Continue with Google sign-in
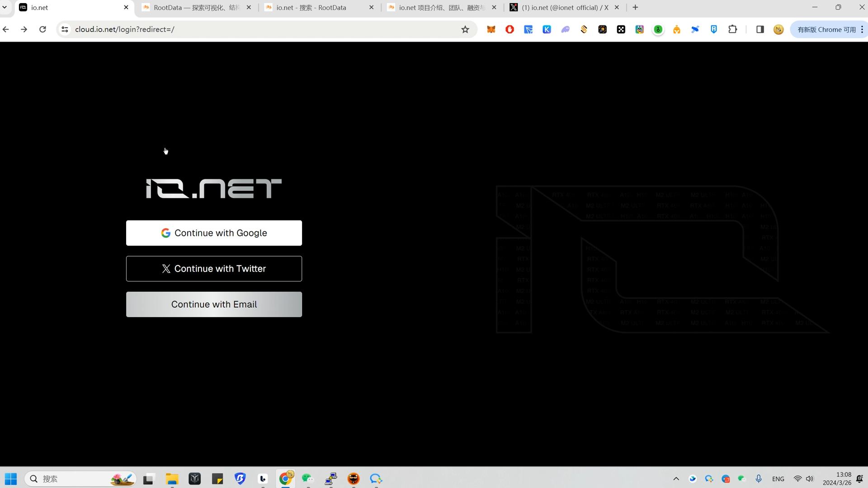Screen dimensions: 868x488 tap(214, 233)
